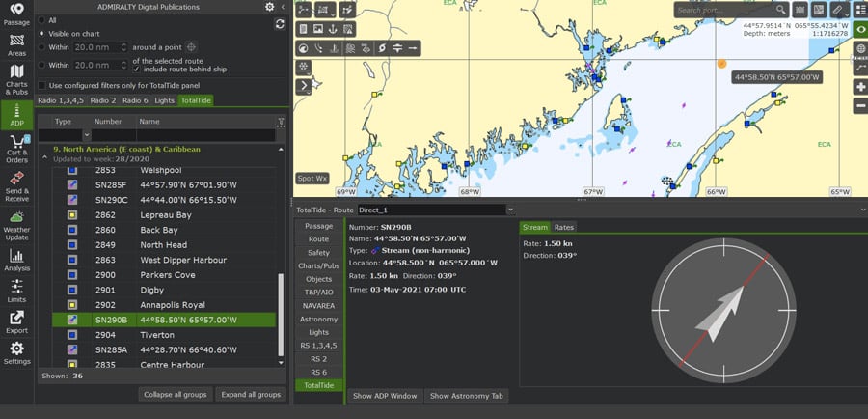Screen dimensions: 868x419
Task: Zoom in the chart with plus button
Action: (x=860, y=87)
